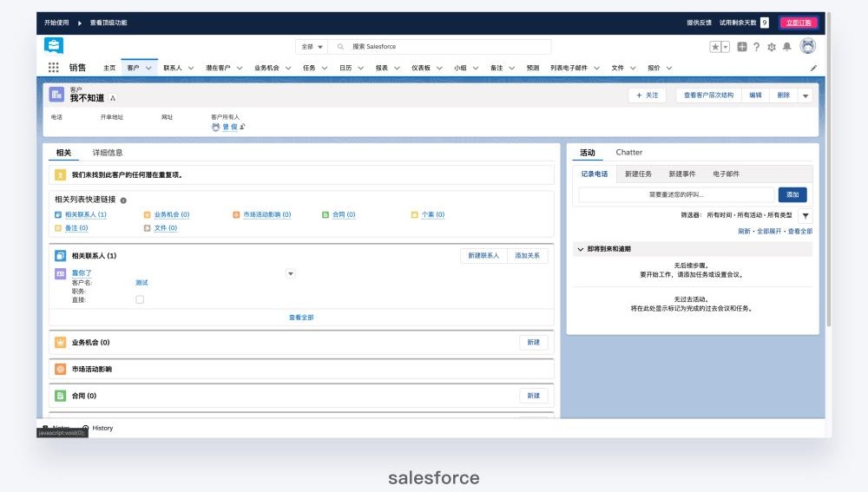Open row actions dropdown for contact 靠你了

pos(291,273)
